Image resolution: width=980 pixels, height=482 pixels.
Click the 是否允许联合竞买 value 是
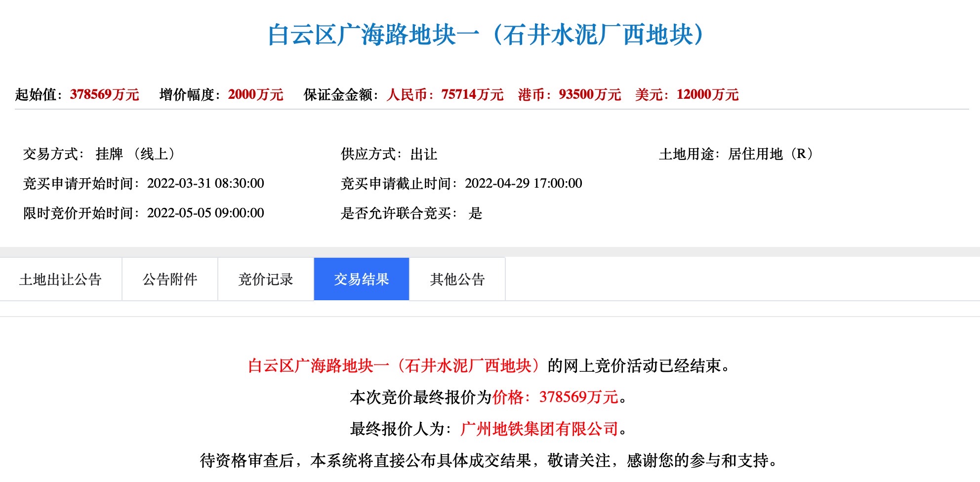(x=475, y=213)
